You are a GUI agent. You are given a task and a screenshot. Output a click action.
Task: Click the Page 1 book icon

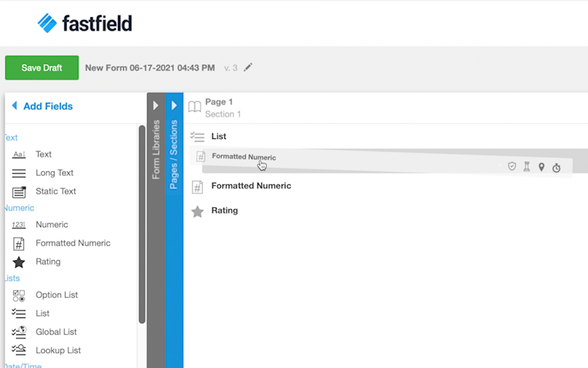tap(194, 107)
